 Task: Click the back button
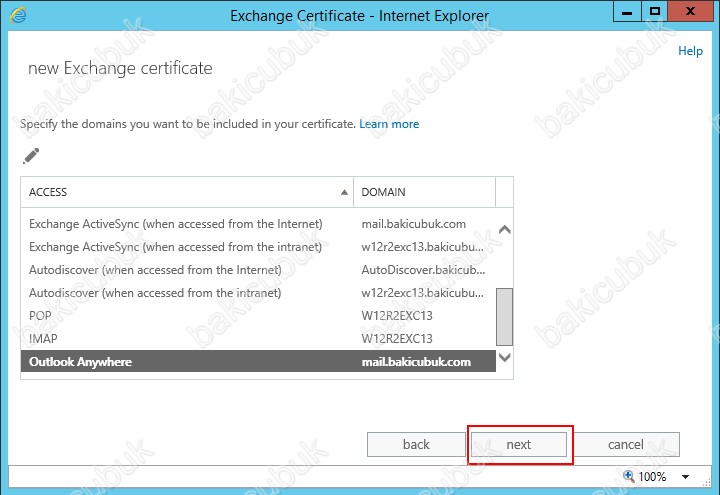[x=416, y=444]
